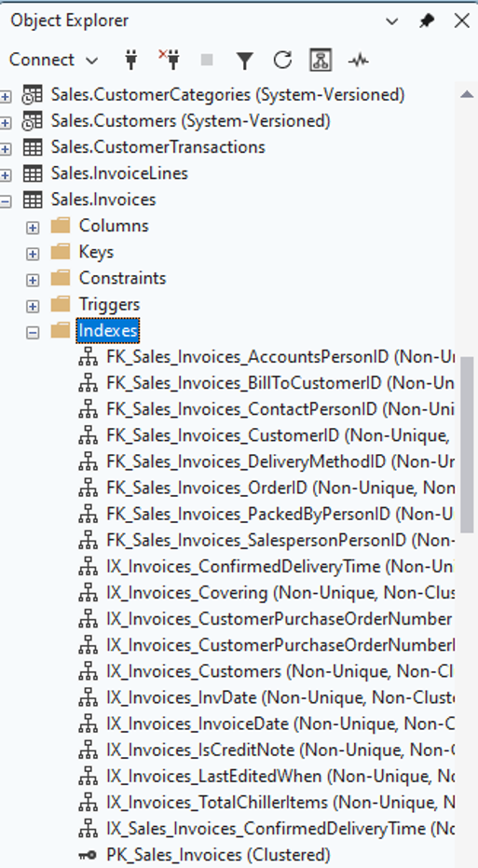Viewport: 478px width, 868px height.
Task: Click the scrollbar up arrow
Action: click(x=467, y=95)
